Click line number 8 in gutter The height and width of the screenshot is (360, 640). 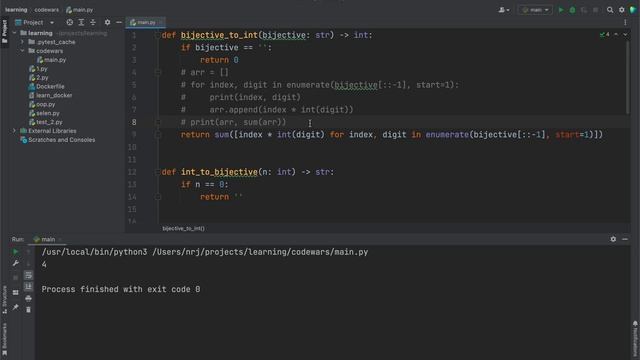pos(134,122)
